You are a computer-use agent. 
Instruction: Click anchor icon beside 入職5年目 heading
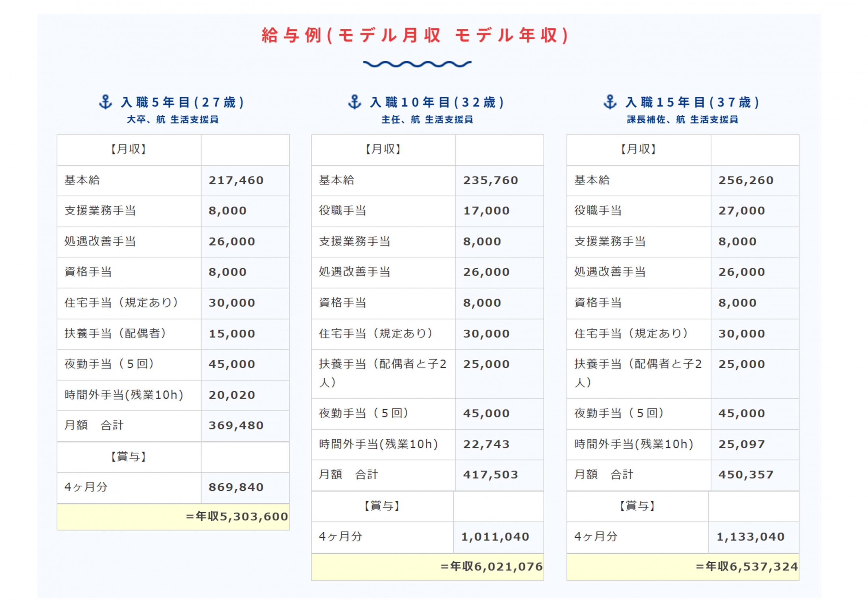pyautogui.click(x=106, y=102)
